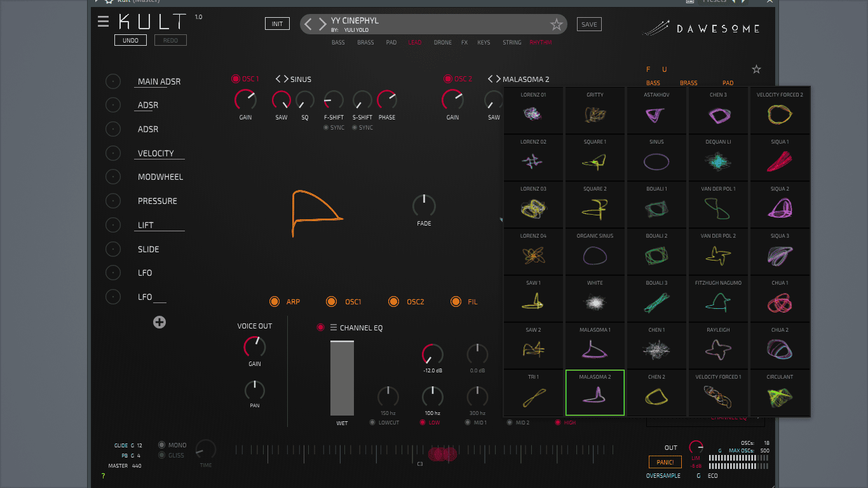Pick the Tri 1 waveform
Viewport: 868px width, 488px height.
[534, 392]
